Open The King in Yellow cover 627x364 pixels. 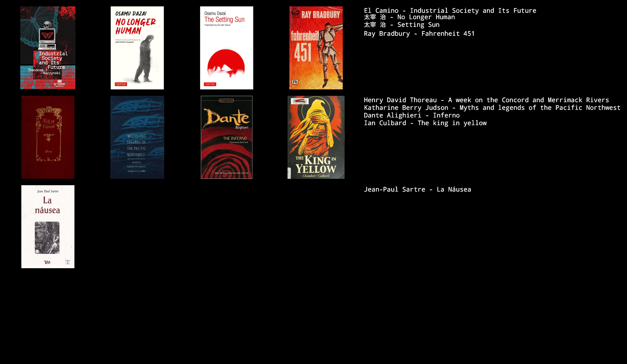tap(316, 137)
